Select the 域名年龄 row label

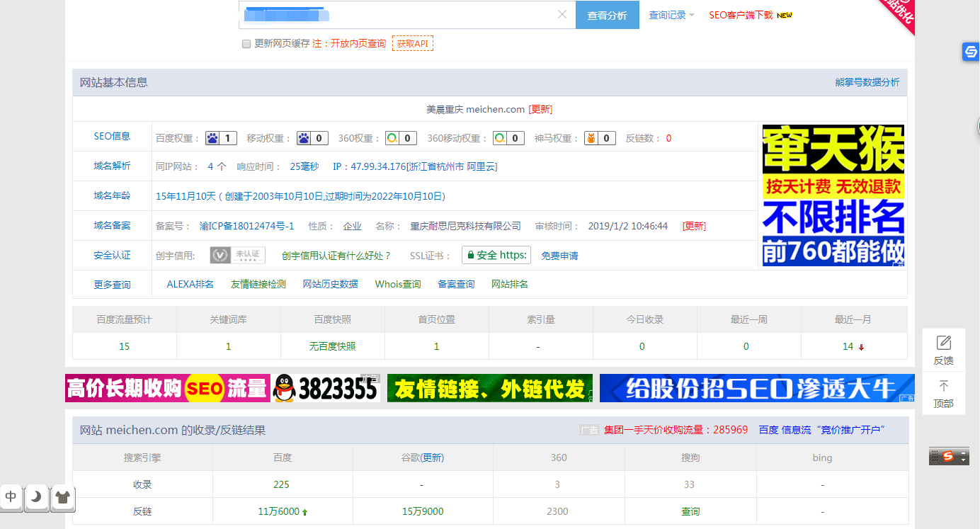(x=112, y=195)
